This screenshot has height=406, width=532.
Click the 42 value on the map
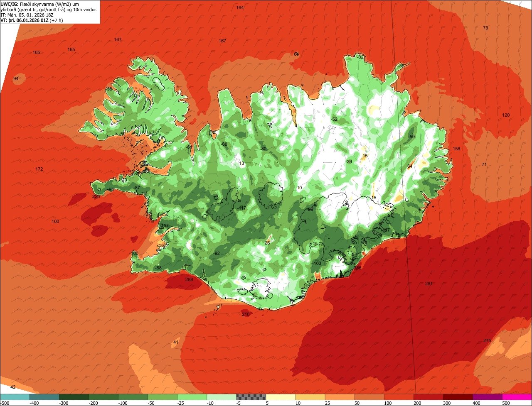pyautogui.click(x=13, y=387)
